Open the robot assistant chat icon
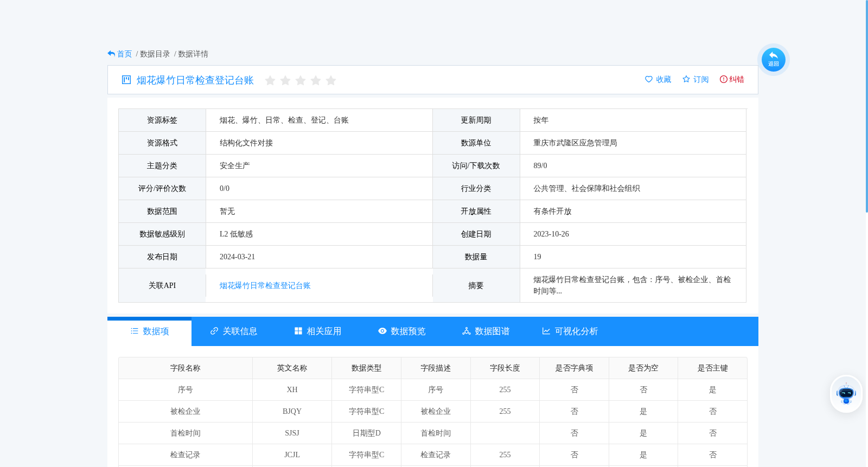The image size is (868, 467). [846, 394]
